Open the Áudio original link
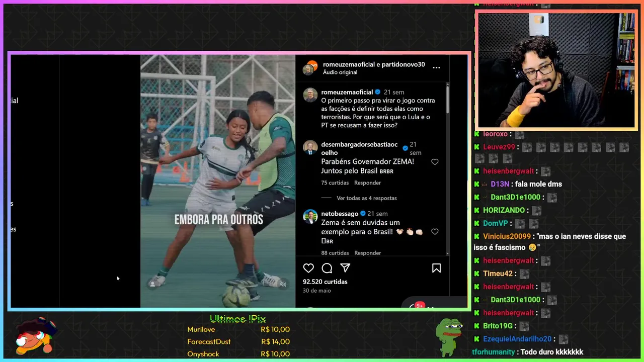 point(340,72)
